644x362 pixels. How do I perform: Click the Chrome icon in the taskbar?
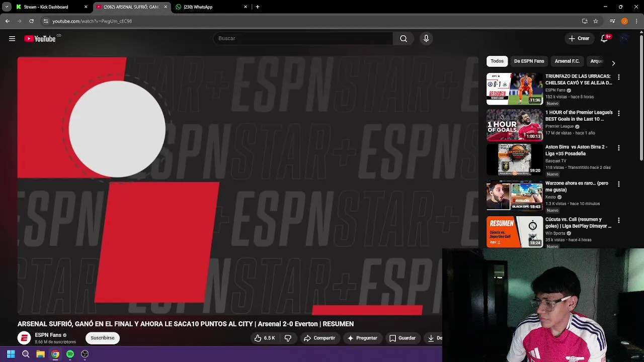(x=55, y=354)
